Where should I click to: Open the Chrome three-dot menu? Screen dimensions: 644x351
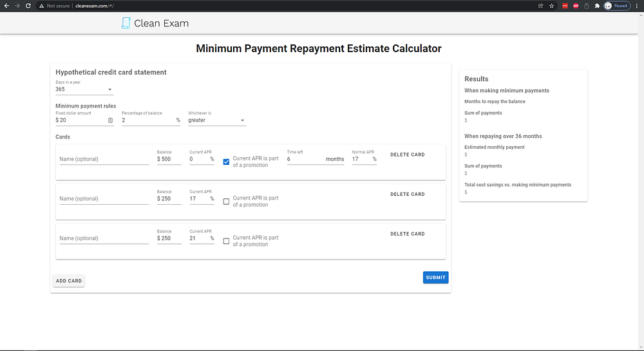tap(637, 6)
